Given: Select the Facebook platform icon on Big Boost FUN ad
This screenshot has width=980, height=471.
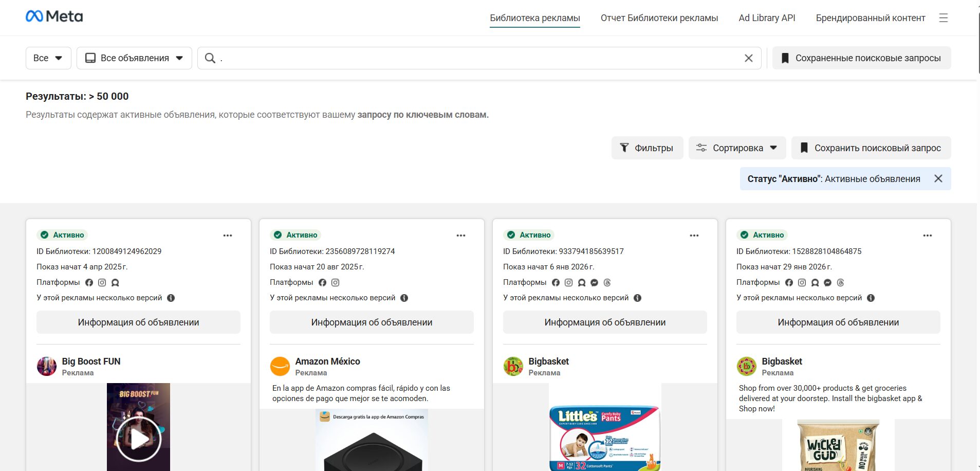Looking at the screenshot, I should point(89,282).
